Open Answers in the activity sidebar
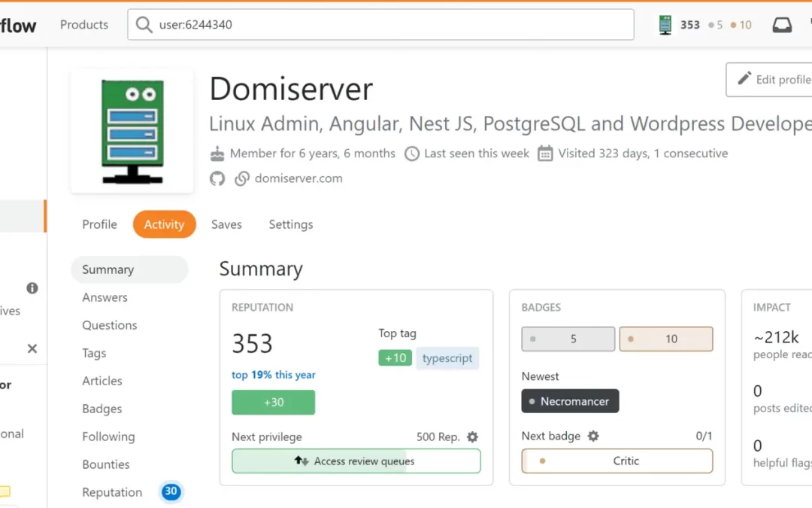 (x=105, y=297)
